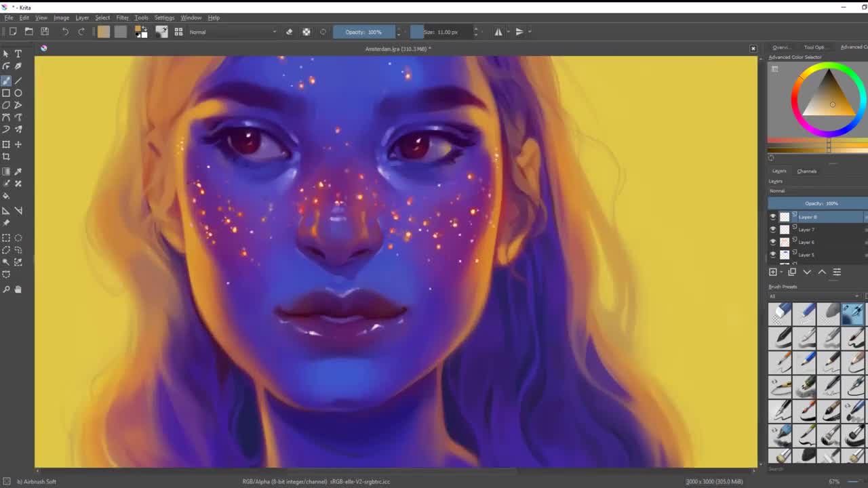Expand the brush preset tag filter dropdown
Viewport: 868px width, 488px height.
click(815, 296)
